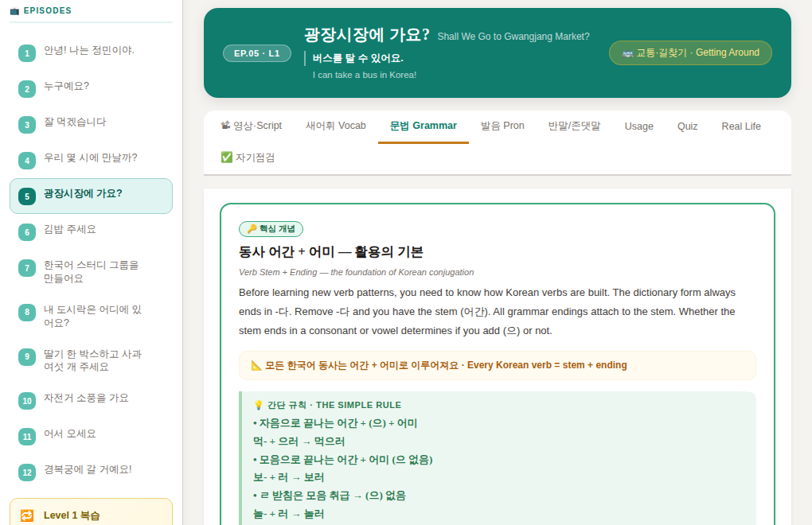Screen dimensions: 812x525
Task: Click heading 동사 어간 + 어미 — 활용의 기본
Action: pos(331,252)
